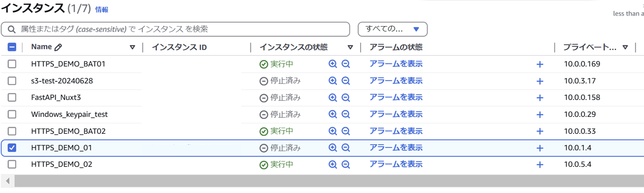Click private IP 10.0.5.4

577,164
